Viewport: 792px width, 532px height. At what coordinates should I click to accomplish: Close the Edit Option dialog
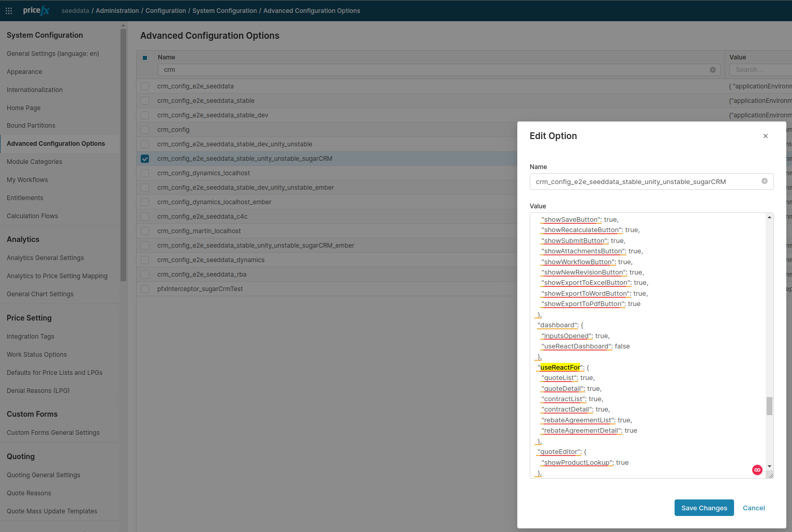pyautogui.click(x=766, y=136)
